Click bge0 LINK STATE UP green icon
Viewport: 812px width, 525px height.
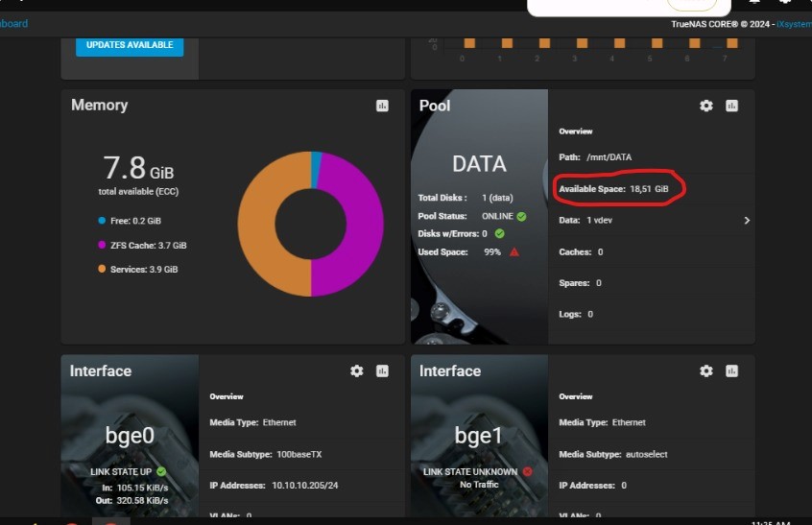click(161, 471)
